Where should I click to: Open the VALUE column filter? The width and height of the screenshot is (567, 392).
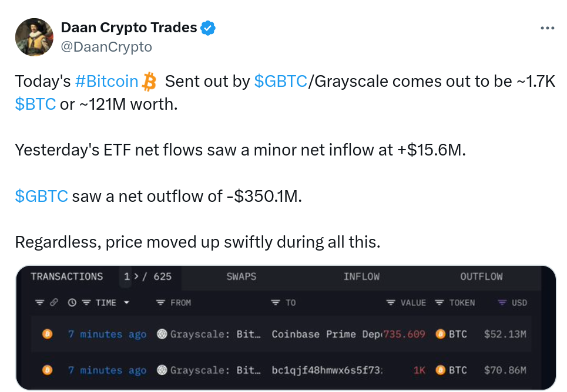pyautogui.click(x=391, y=302)
